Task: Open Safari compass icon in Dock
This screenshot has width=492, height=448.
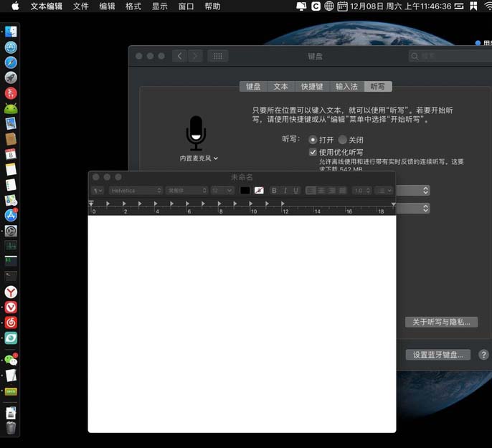Action: pyautogui.click(x=11, y=62)
